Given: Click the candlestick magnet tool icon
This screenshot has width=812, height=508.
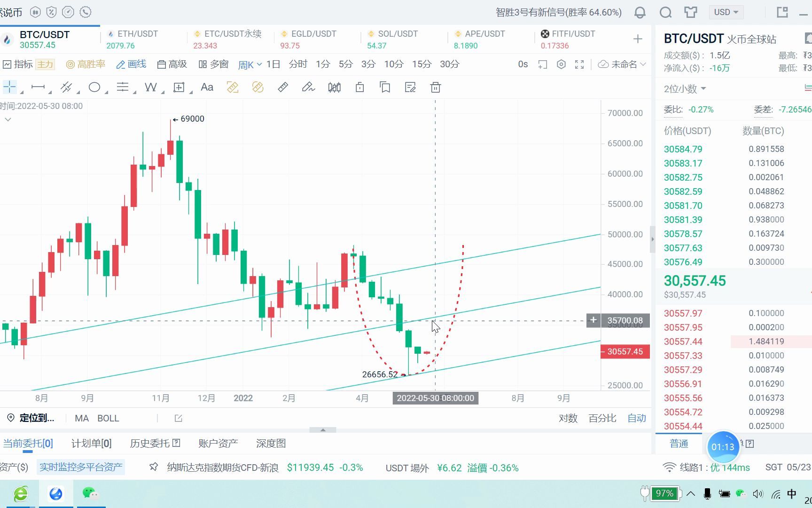Looking at the screenshot, I should [334, 87].
